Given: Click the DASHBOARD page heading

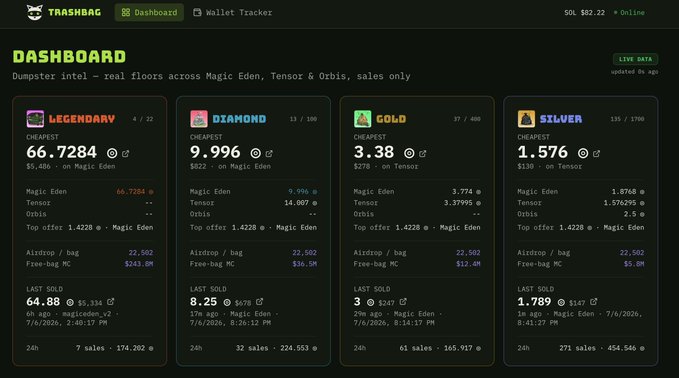Looking at the screenshot, I should [x=69, y=57].
